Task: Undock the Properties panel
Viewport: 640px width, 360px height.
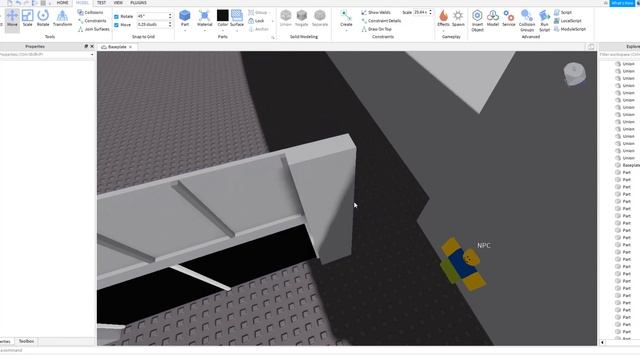Action: pyautogui.click(x=86, y=47)
